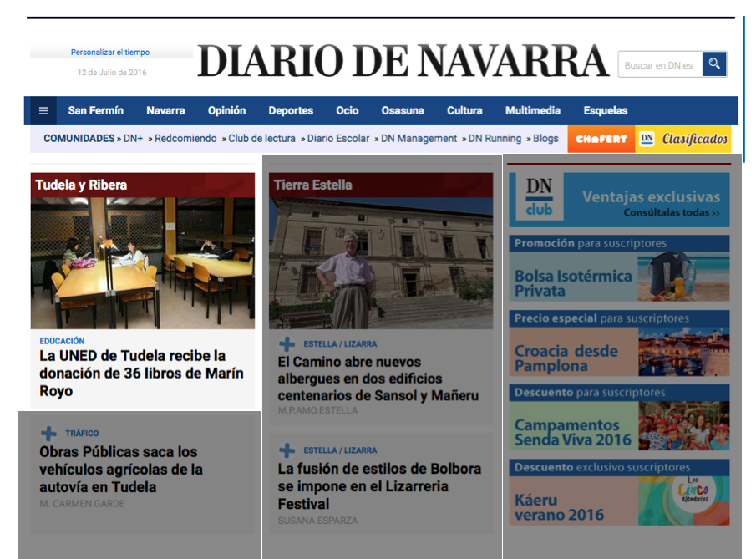756x559 pixels.
Task: Click plus icon beside El Camino article
Action: tap(287, 344)
